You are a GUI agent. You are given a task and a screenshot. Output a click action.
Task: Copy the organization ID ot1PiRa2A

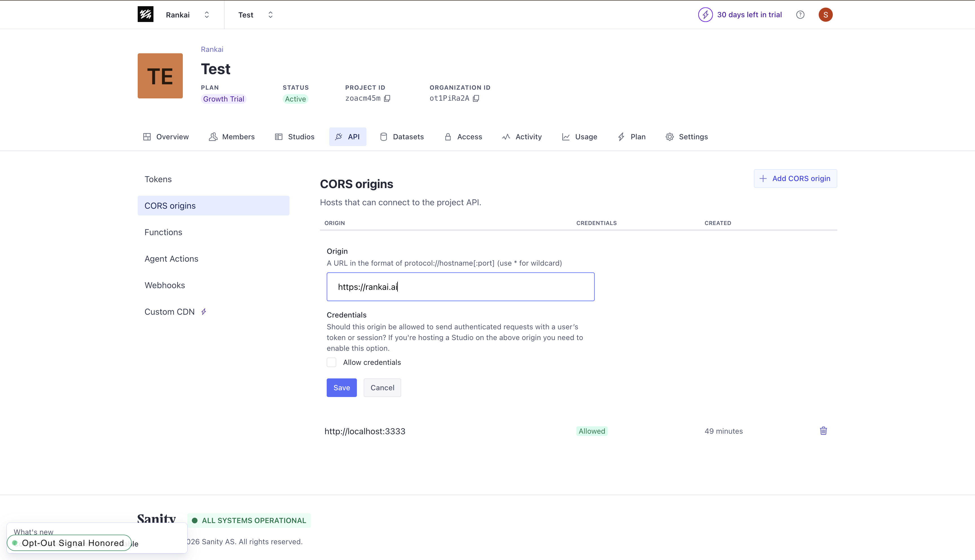[476, 98]
